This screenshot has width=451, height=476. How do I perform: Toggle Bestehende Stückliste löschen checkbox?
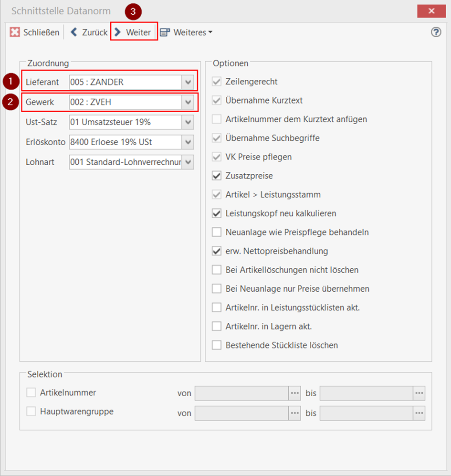(x=217, y=345)
